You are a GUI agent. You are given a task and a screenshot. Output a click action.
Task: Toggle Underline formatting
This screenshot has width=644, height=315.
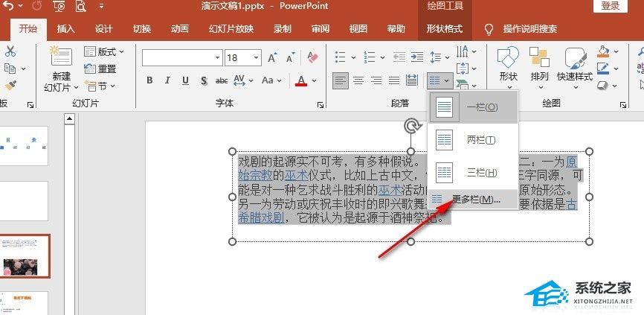[185, 80]
